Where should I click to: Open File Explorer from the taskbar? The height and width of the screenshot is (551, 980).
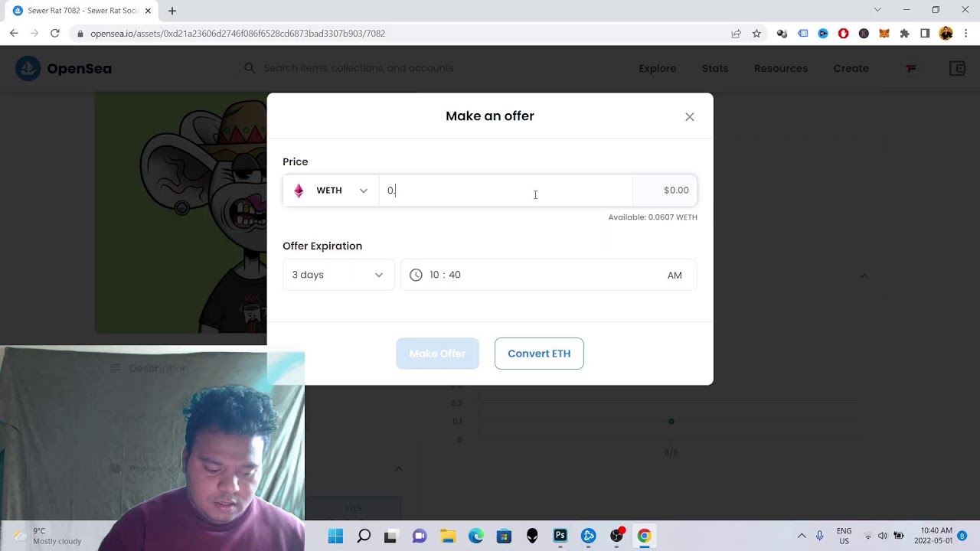pyautogui.click(x=448, y=536)
